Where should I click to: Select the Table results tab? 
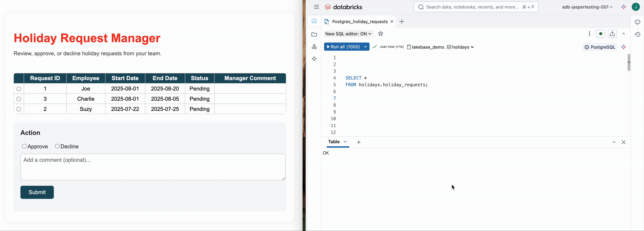[x=334, y=142]
